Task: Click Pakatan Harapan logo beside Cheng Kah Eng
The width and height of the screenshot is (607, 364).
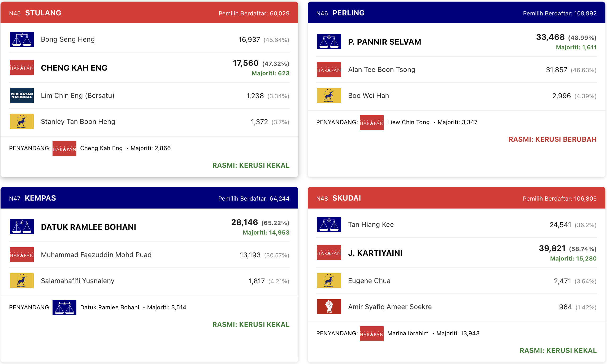Action: [22, 67]
